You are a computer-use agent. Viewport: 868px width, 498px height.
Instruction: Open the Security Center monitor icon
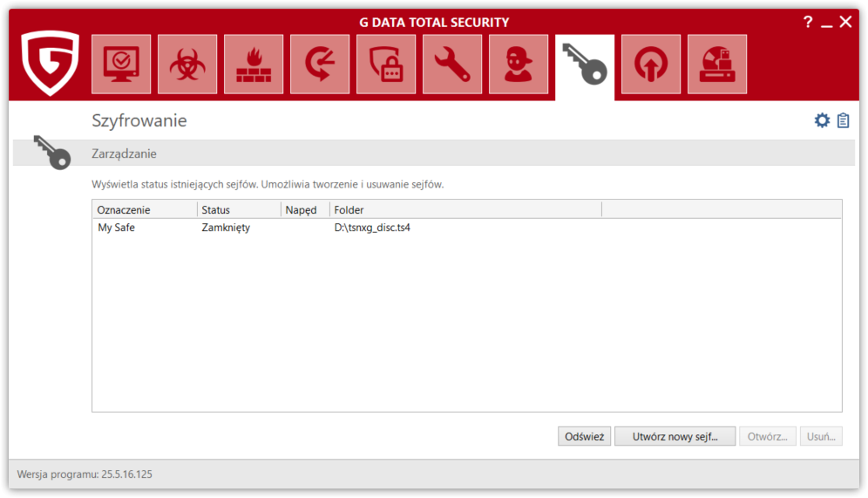pyautogui.click(x=121, y=65)
